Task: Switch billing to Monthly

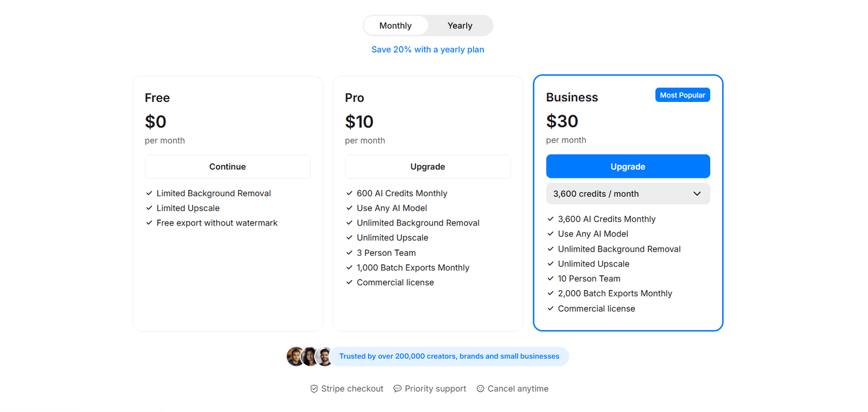Action: click(395, 25)
